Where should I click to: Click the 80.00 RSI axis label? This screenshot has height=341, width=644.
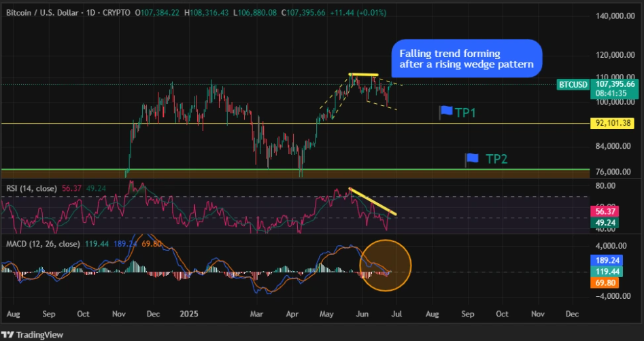605,186
